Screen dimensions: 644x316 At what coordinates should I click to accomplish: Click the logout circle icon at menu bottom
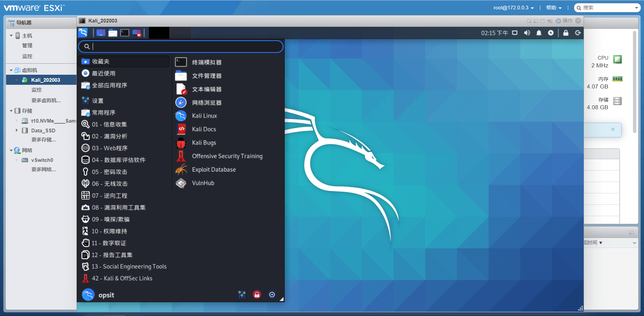tap(272, 295)
